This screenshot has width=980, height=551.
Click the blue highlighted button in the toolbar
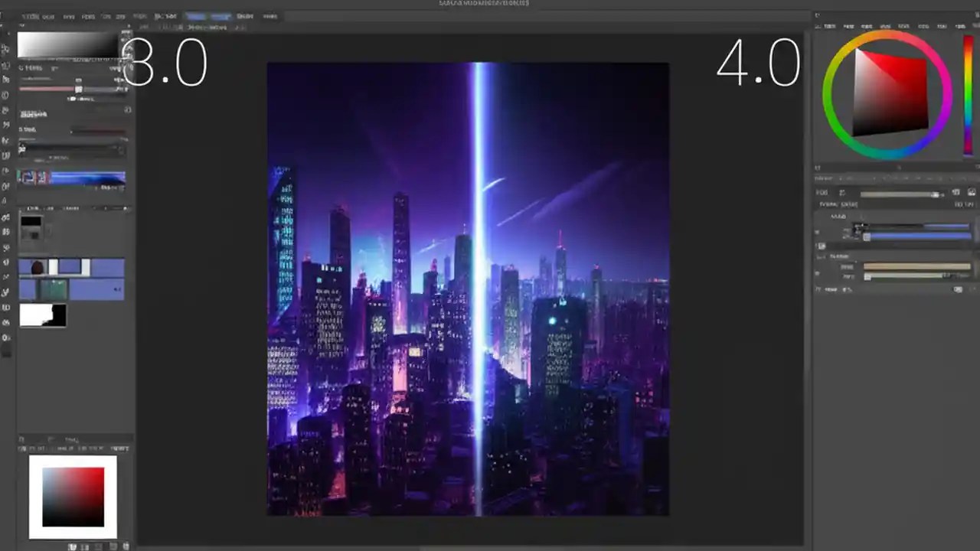(x=220, y=15)
